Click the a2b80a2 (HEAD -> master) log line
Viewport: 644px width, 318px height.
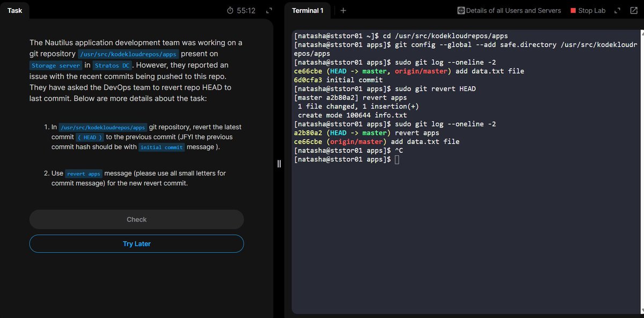tap(367, 133)
